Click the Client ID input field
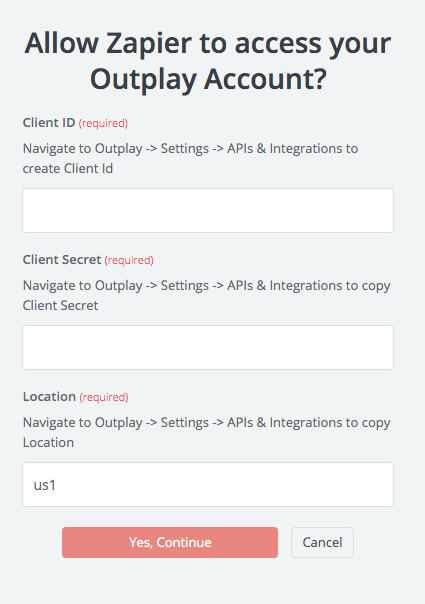 [208, 210]
